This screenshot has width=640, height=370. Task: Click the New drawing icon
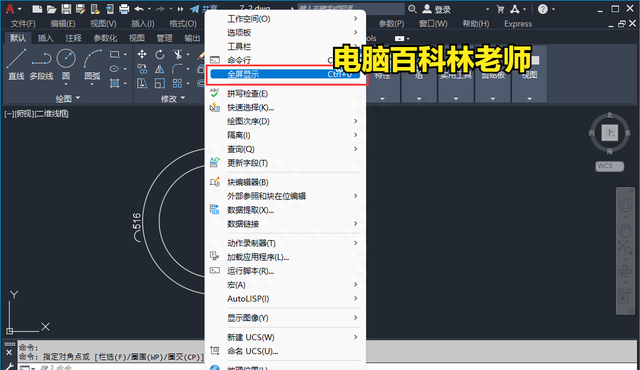click(37, 9)
